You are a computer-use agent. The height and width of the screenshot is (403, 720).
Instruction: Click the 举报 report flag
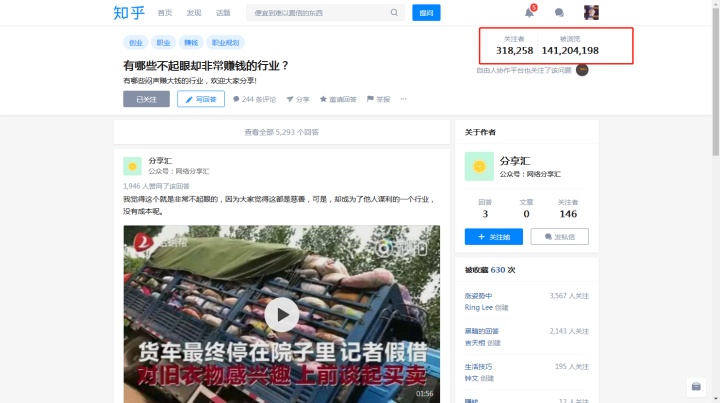pyautogui.click(x=378, y=99)
